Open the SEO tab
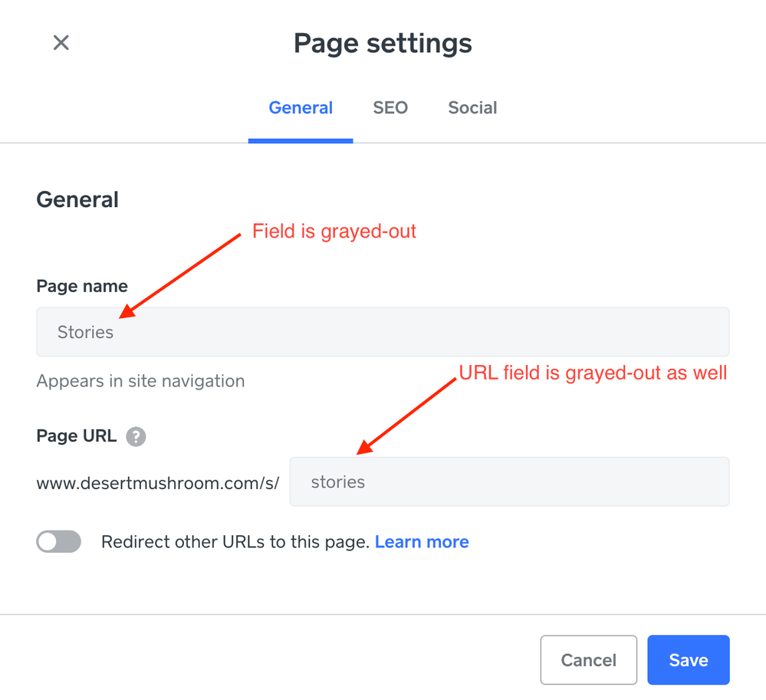The height and width of the screenshot is (700, 766). [390, 108]
